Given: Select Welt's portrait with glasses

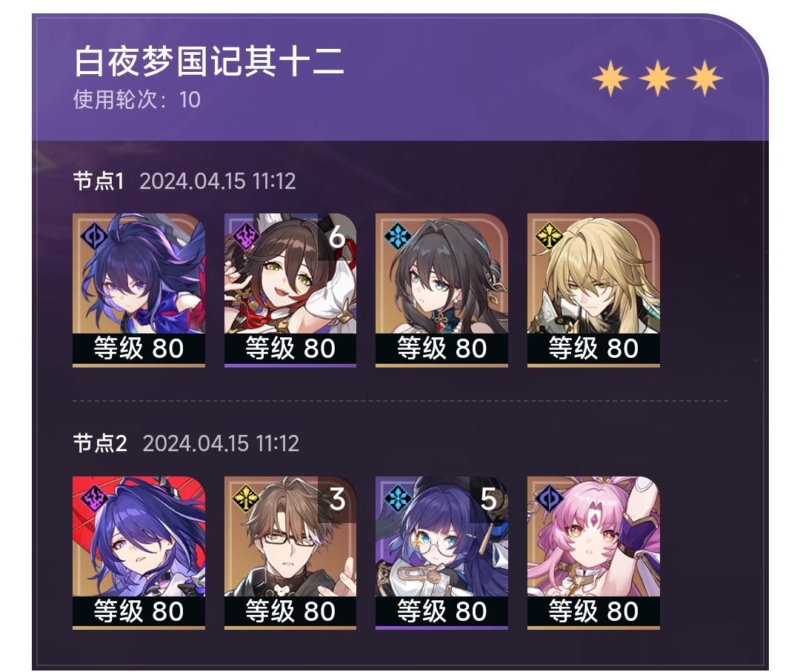Looking at the screenshot, I should tap(290, 536).
